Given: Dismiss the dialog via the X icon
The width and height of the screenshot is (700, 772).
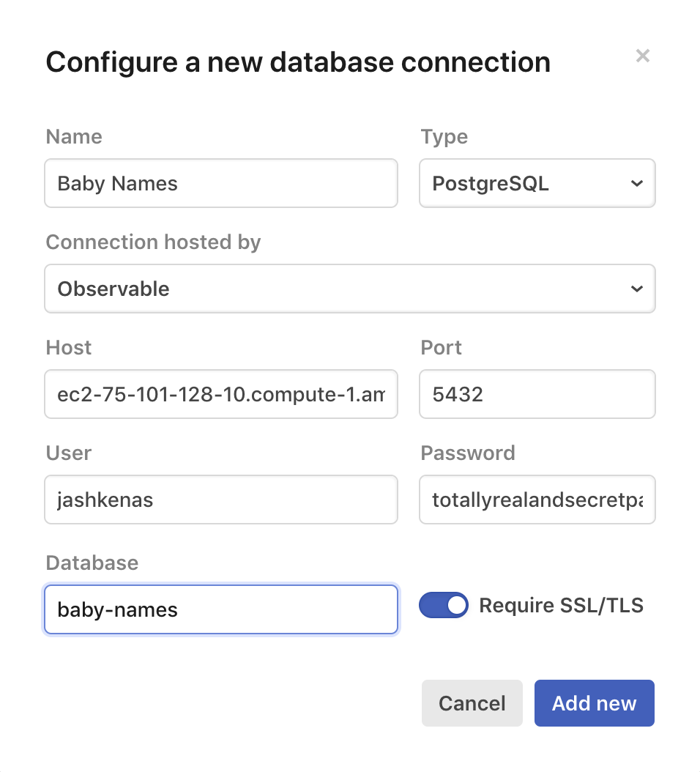Looking at the screenshot, I should [642, 56].
